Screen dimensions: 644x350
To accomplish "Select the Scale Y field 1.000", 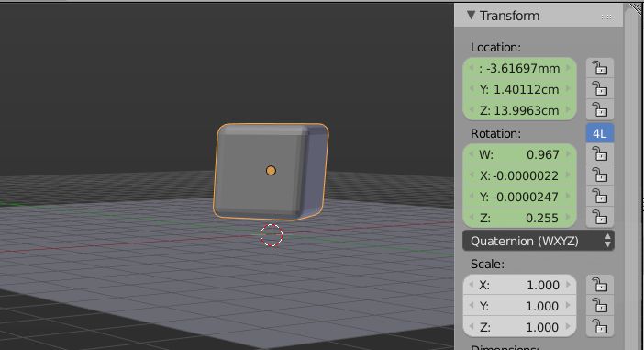I will pyautogui.click(x=519, y=306).
